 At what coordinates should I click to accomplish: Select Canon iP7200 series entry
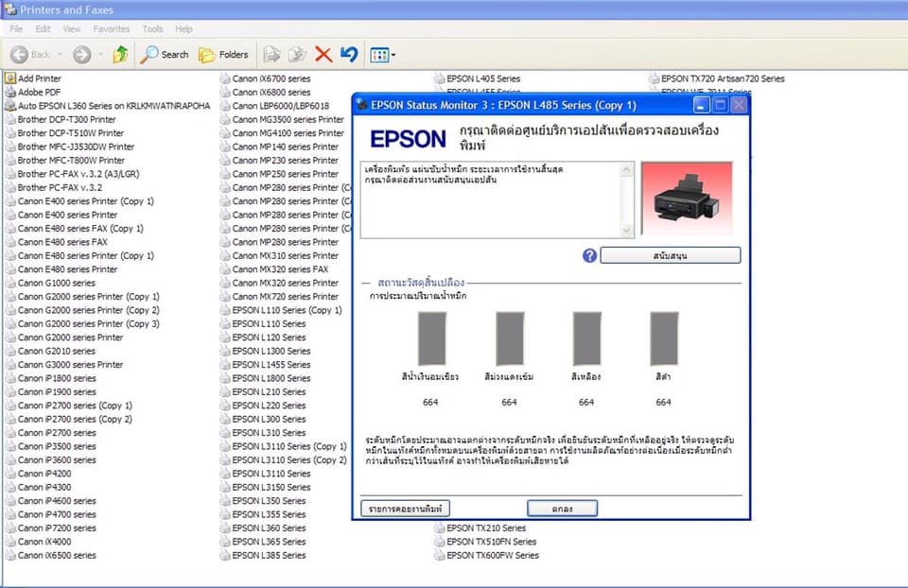click(51, 527)
